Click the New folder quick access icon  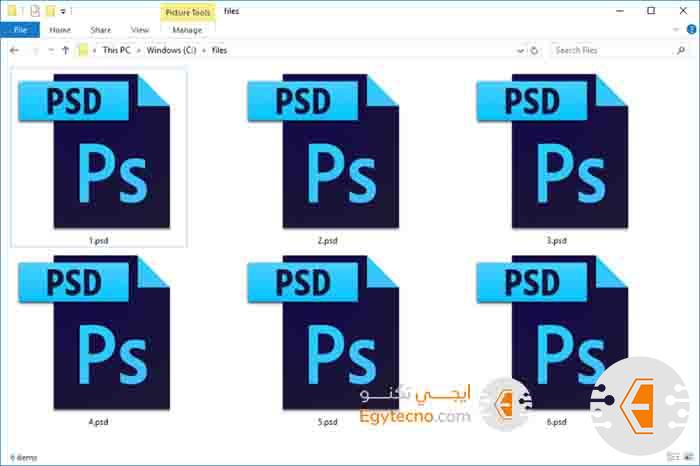(51, 11)
